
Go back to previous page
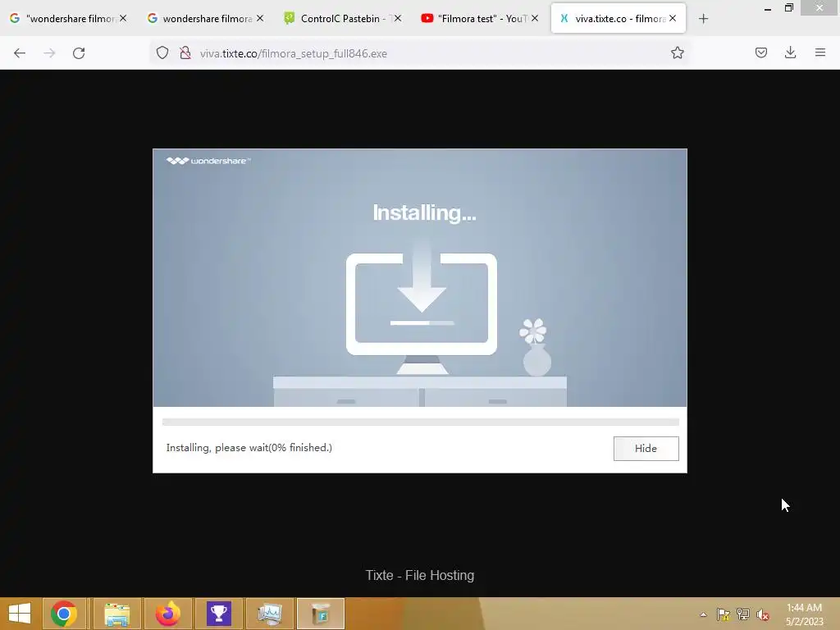point(20,53)
